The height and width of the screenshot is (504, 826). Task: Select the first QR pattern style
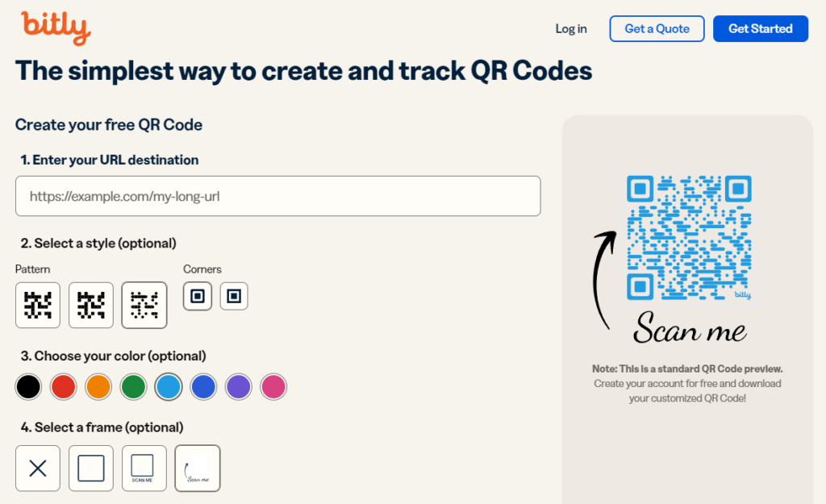(38, 305)
